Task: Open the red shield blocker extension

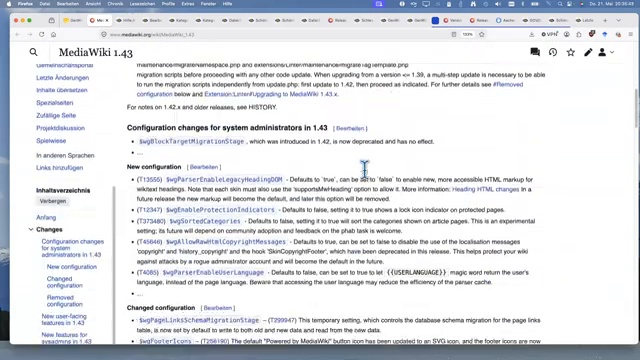Action: pos(592,34)
